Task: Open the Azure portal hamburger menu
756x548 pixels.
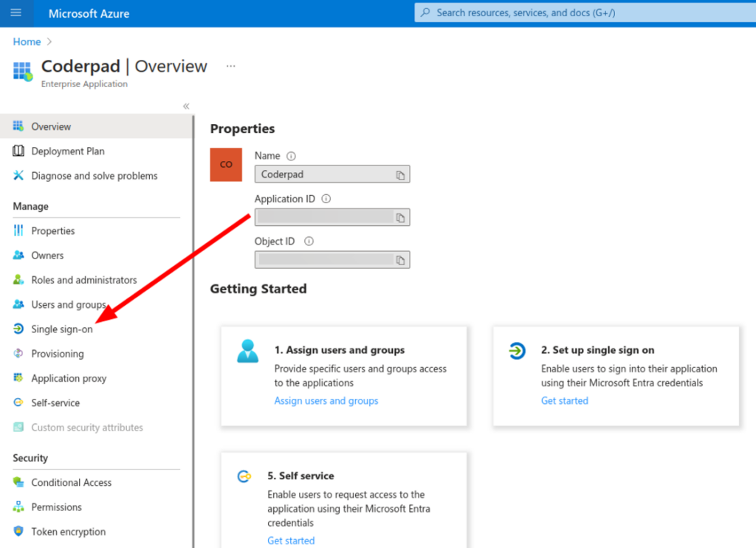Action: tap(16, 13)
